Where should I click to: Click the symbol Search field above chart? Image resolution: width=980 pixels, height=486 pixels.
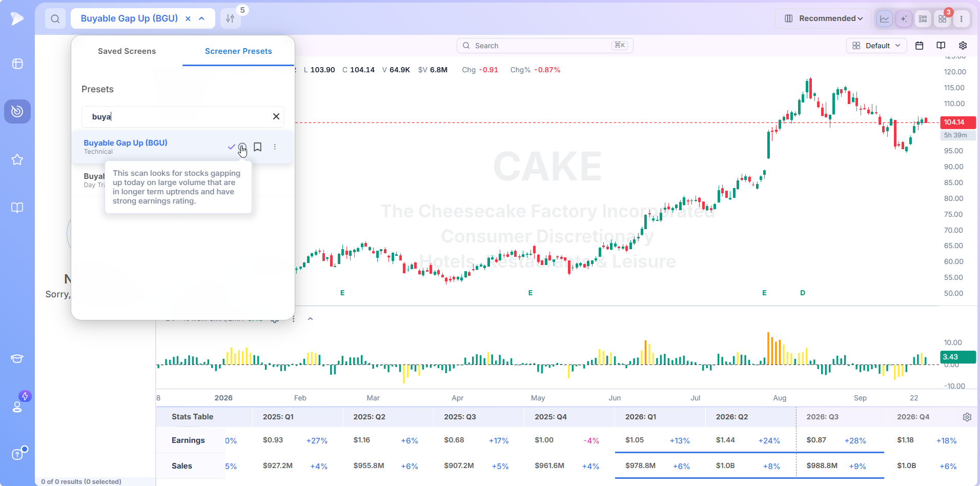pos(545,46)
